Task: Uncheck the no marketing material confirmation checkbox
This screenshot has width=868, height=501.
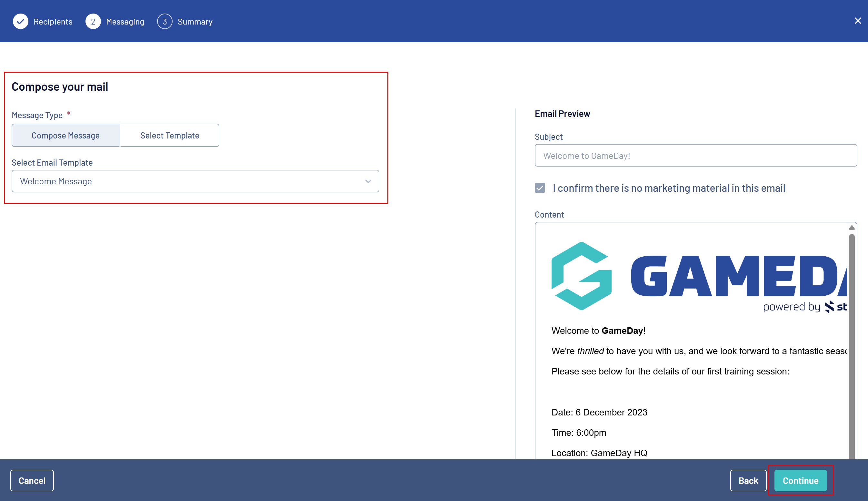Action: (x=540, y=188)
